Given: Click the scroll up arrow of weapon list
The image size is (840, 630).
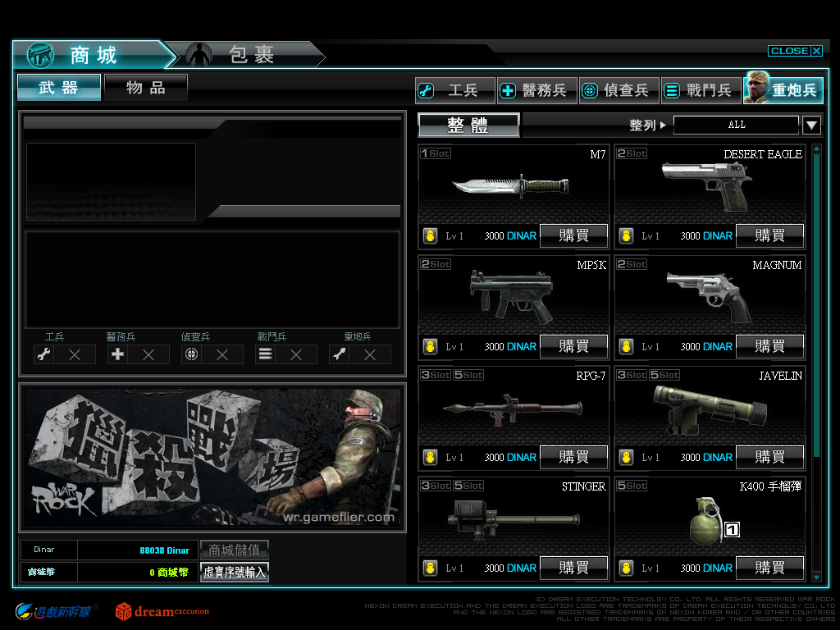Looking at the screenshot, I should [x=816, y=149].
